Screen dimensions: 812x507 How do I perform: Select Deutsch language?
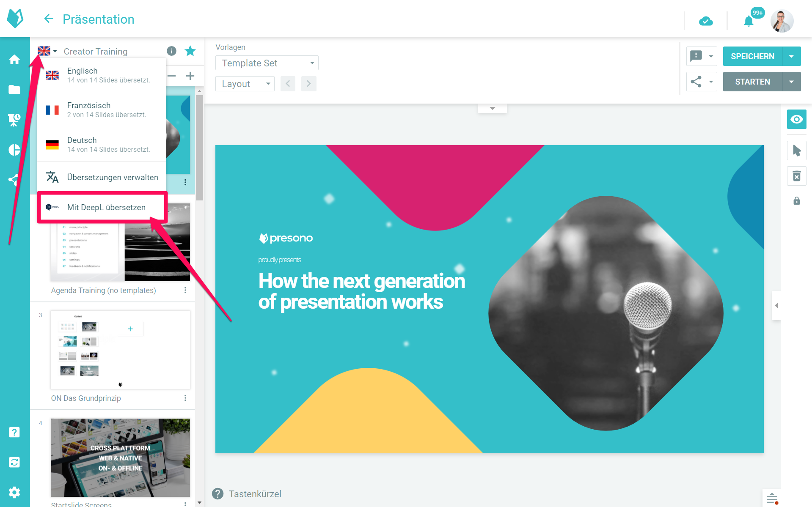[x=102, y=145]
